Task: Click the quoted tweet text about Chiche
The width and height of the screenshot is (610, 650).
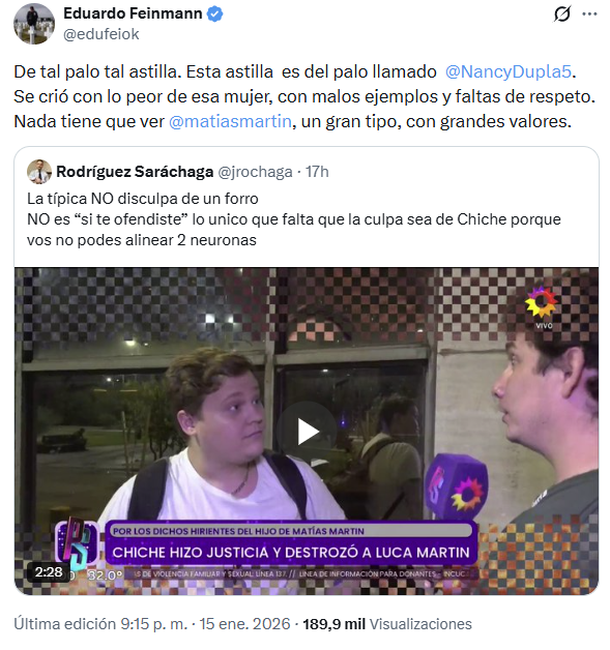Action: pyautogui.click(x=294, y=219)
